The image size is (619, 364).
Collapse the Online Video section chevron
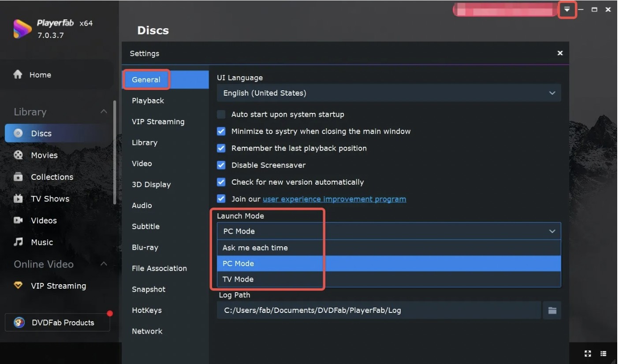pos(104,264)
